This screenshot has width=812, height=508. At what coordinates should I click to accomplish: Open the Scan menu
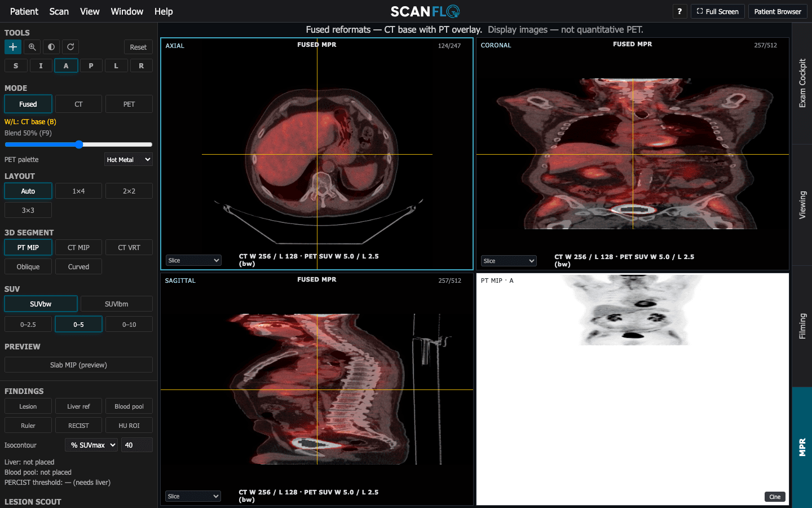(59, 11)
